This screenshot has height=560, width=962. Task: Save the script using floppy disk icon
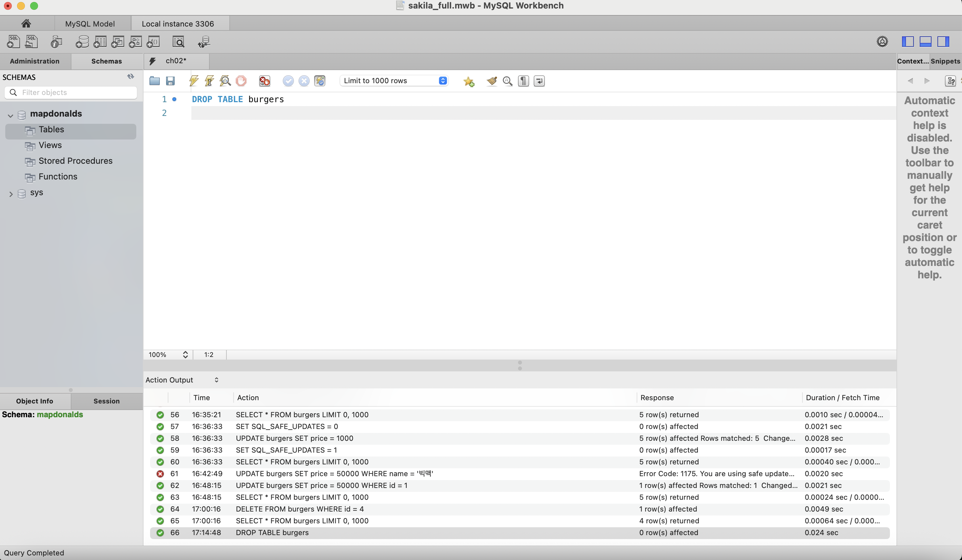pos(170,81)
